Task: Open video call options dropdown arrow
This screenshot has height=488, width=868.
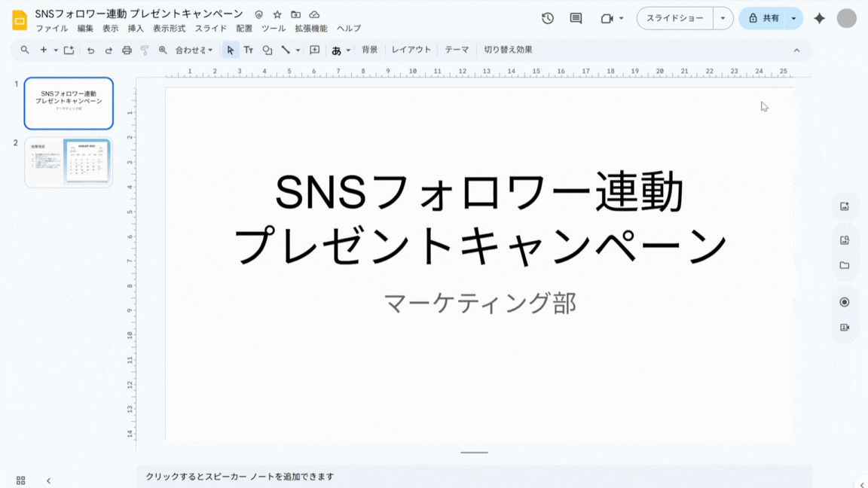Action: click(x=621, y=18)
